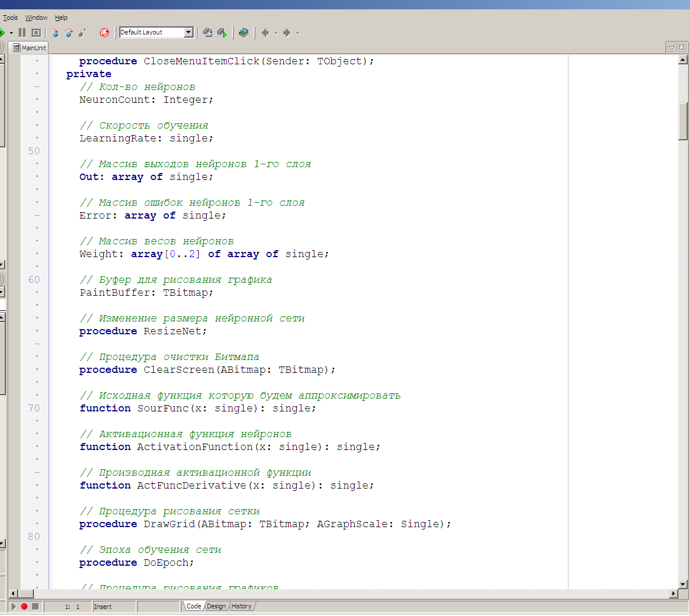This screenshot has width=690, height=616.
Task: Switch to the Code view tab
Action: [193, 606]
